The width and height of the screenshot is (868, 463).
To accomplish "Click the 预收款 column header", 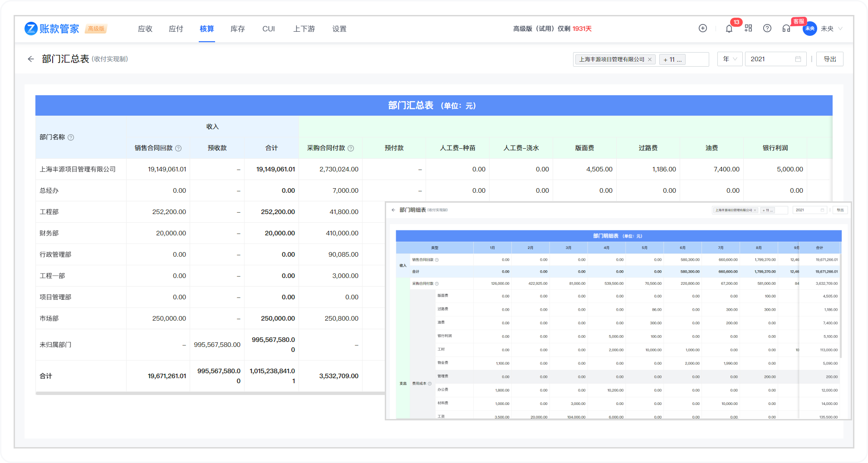I will tap(217, 148).
